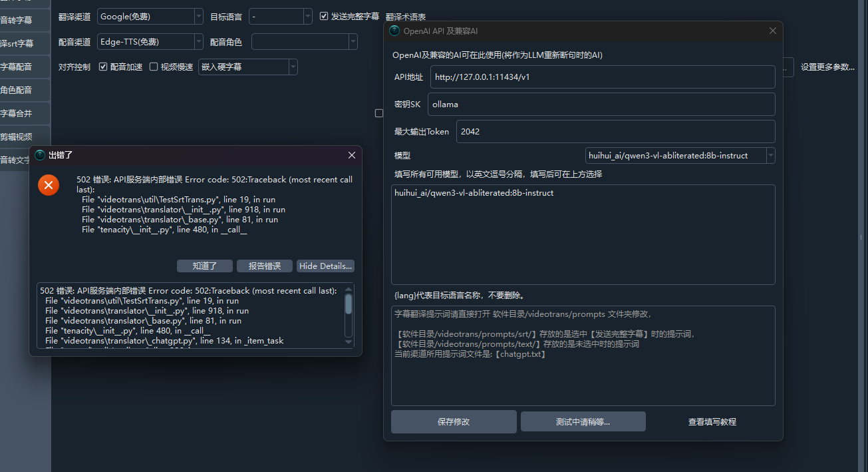Select the 剪辑视频 sidebar tab
The width and height of the screenshot is (868, 472).
tap(25, 136)
